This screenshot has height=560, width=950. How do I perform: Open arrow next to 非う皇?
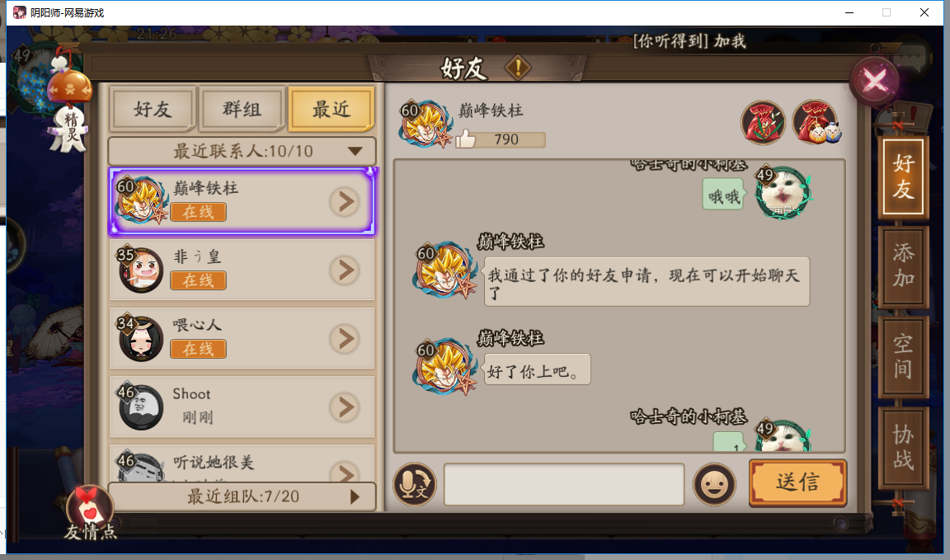click(x=345, y=271)
